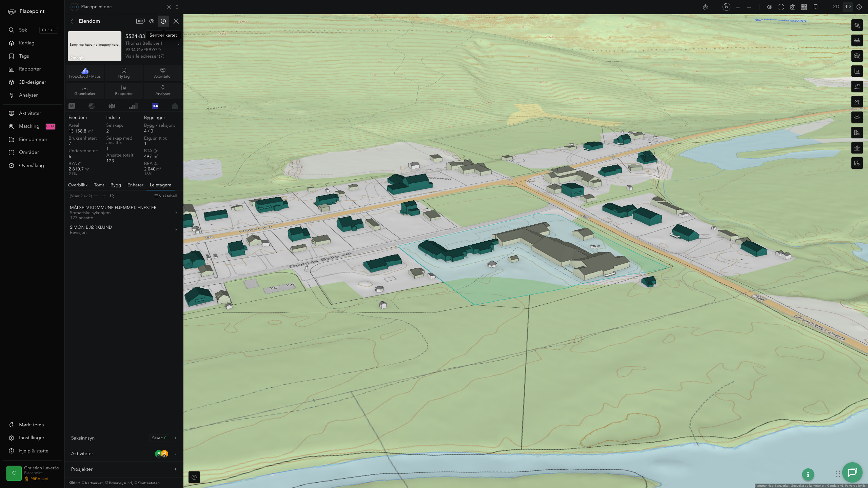This screenshot has width=868, height=488.
Task: Click the house icon beside TEK
Action: tap(175, 106)
